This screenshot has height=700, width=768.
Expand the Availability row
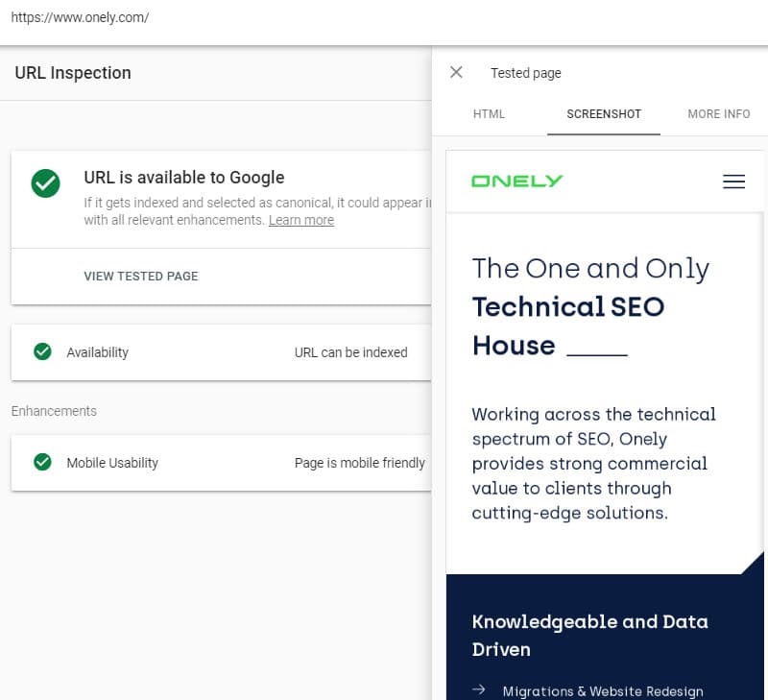coord(221,352)
